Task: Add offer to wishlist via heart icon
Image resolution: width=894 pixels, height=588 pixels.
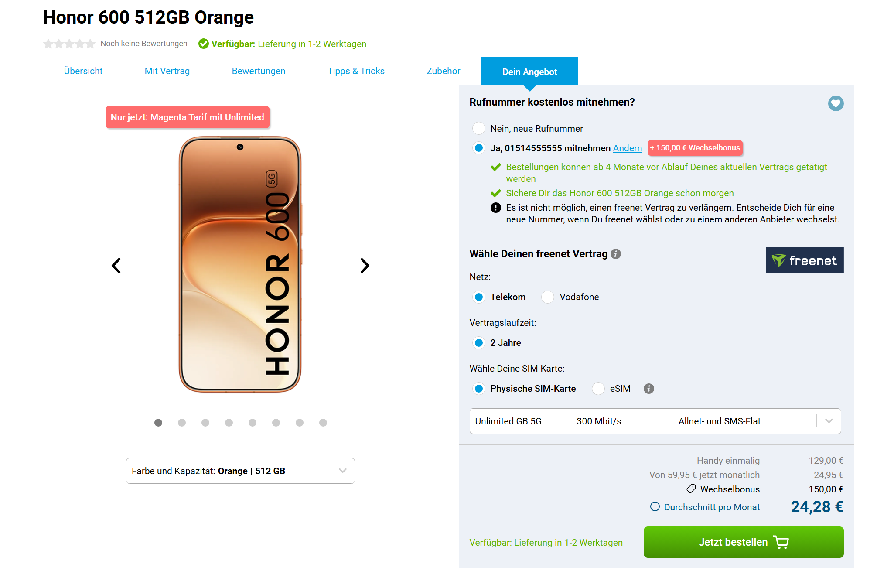Action: tap(836, 103)
